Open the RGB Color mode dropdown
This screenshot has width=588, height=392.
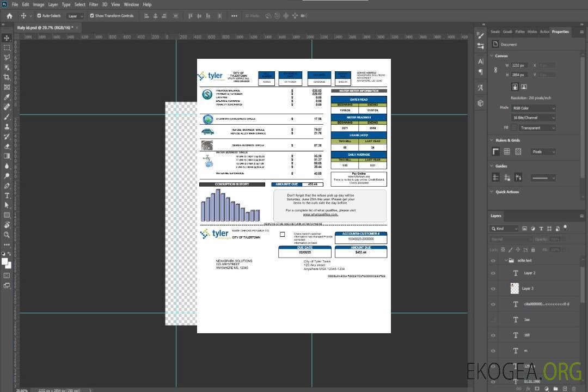[533, 108]
